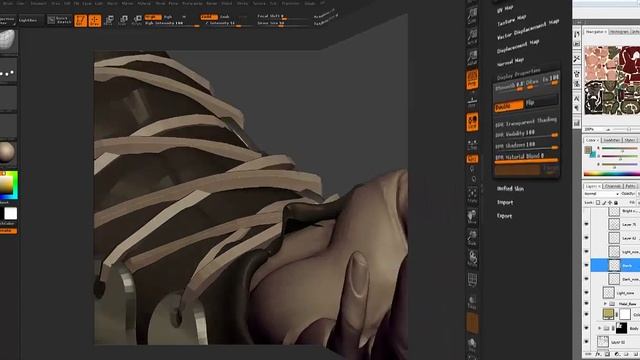Image resolution: width=640 pixels, height=360 pixels.
Task: Expand the Metal_Base layer group
Action: point(605,304)
